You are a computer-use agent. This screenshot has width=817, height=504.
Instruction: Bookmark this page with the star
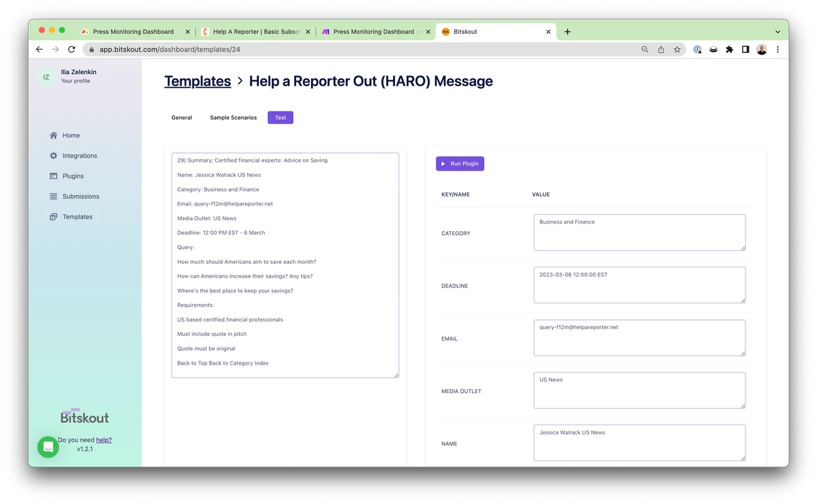click(x=677, y=50)
